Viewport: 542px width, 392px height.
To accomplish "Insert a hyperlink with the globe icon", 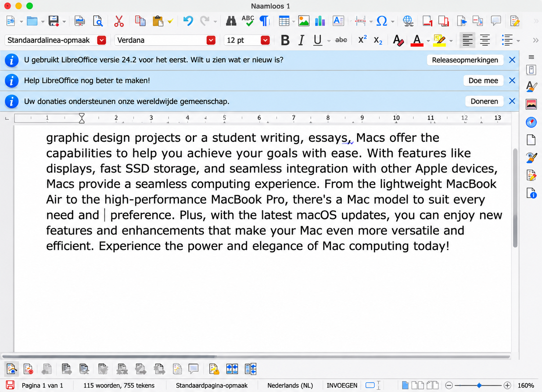I will 408,21.
